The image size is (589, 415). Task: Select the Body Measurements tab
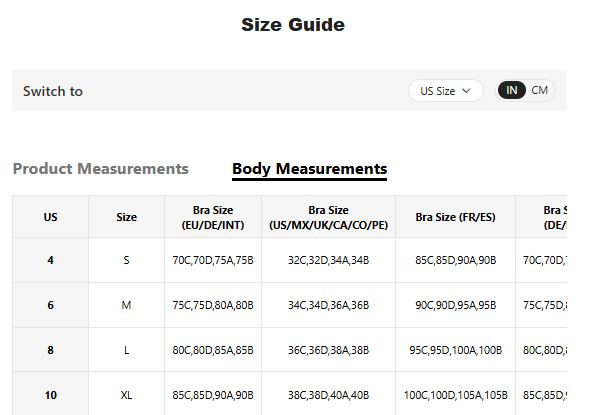pos(310,169)
